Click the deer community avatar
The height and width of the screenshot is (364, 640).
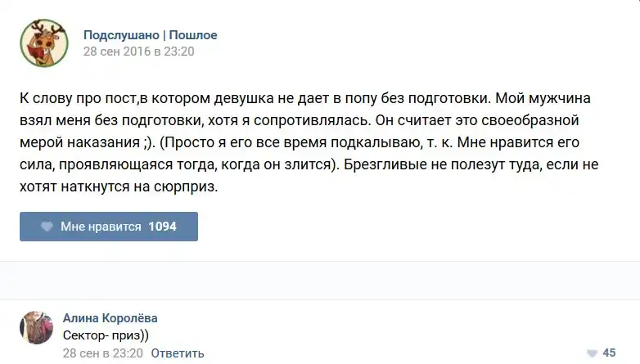tap(44, 43)
